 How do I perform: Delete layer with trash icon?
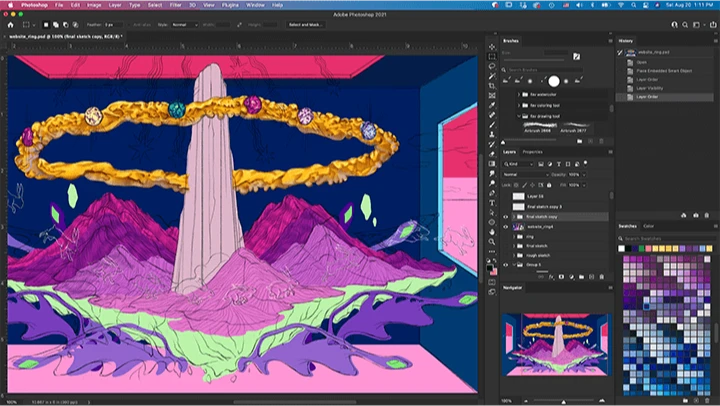[x=602, y=277]
